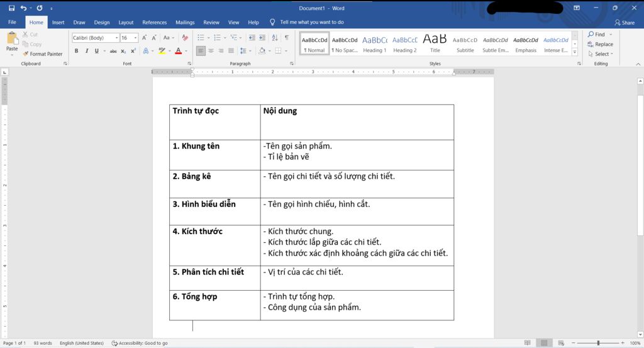This screenshot has width=644, height=348.
Task: Toggle Subscript formatting
Action: tap(123, 51)
